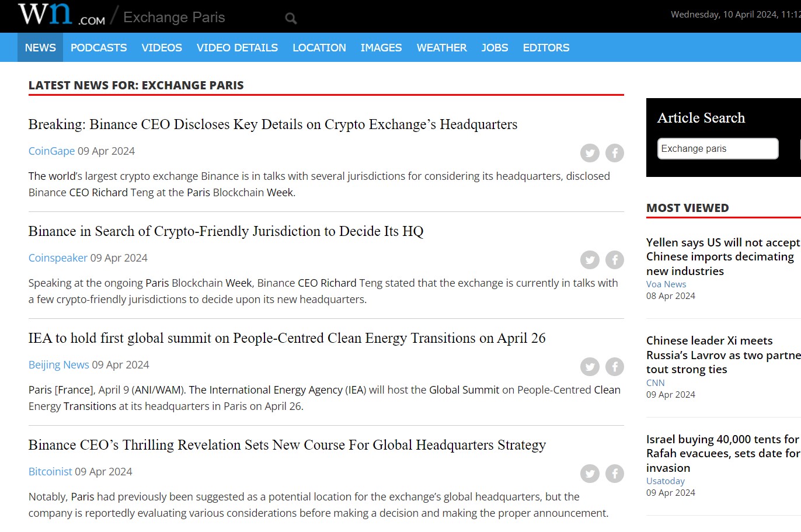Image resolution: width=801 pixels, height=532 pixels.
Task: Visit the CNN source link
Action: click(656, 383)
